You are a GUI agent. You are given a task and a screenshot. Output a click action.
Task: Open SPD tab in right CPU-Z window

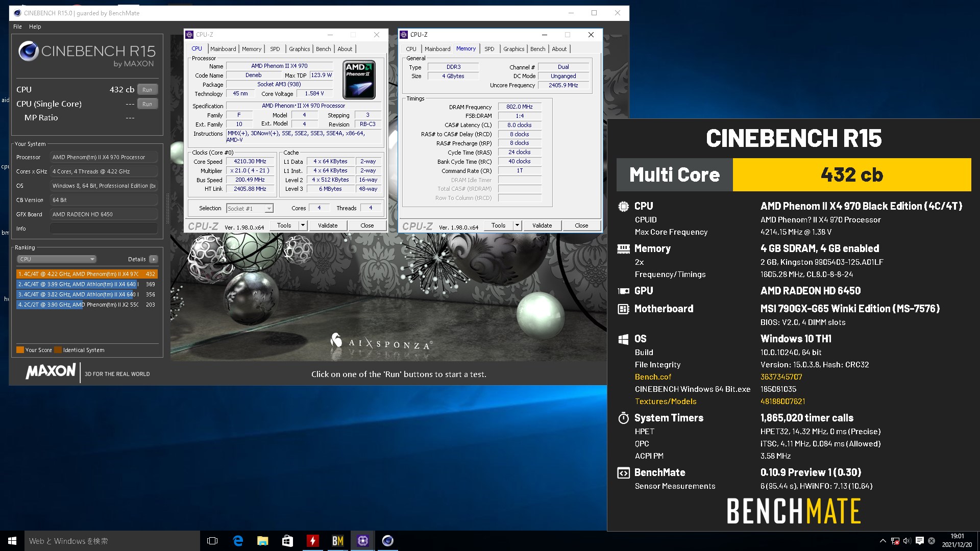pyautogui.click(x=489, y=49)
